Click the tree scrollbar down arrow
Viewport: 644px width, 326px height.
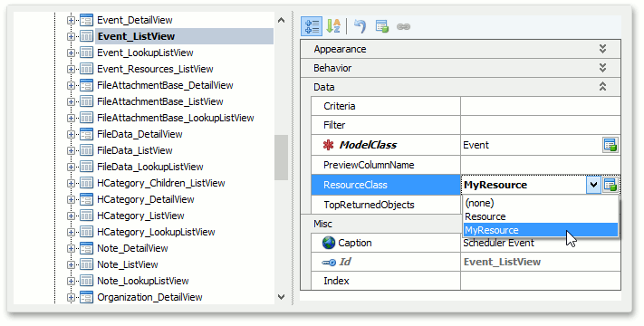[x=282, y=296]
